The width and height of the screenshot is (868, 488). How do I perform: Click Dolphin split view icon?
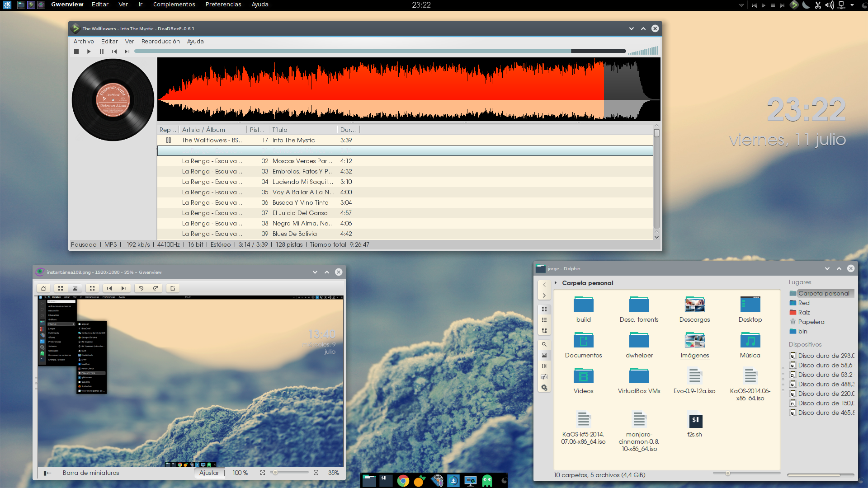click(544, 366)
